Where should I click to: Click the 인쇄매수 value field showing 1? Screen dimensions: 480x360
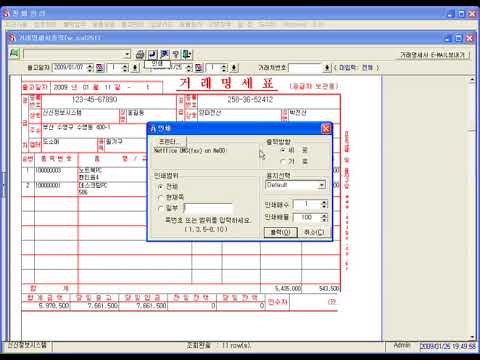pyautogui.click(x=307, y=204)
